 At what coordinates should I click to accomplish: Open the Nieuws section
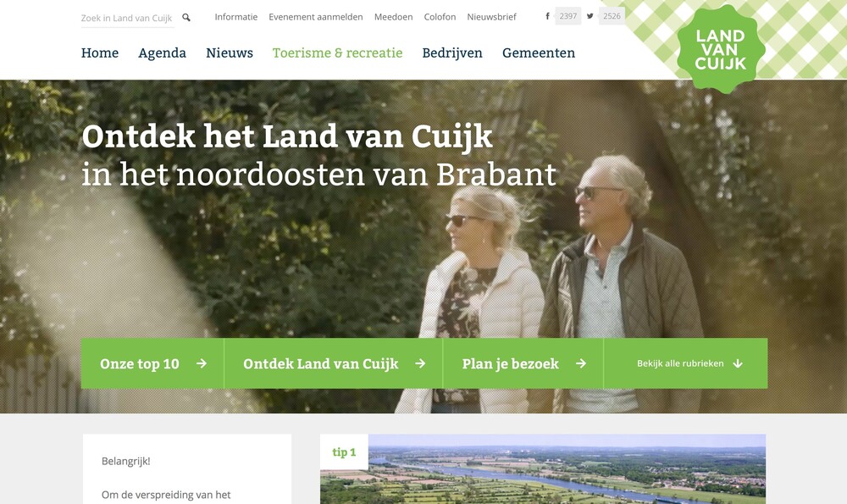[230, 53]
